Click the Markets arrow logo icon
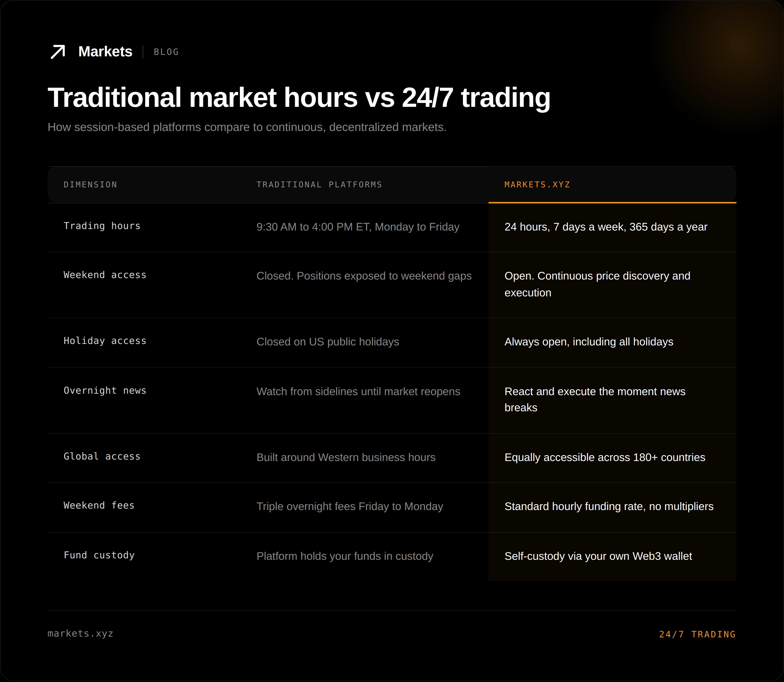Viewport: 784px width, 682px height. click(x=58, y=52)
